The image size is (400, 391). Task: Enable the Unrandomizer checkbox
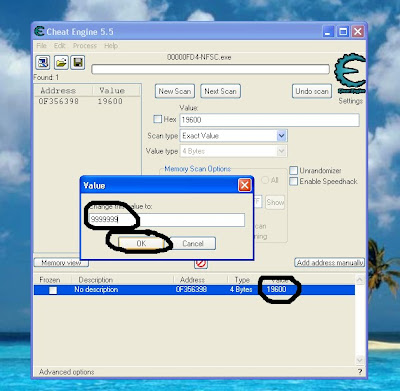[293, 171]
